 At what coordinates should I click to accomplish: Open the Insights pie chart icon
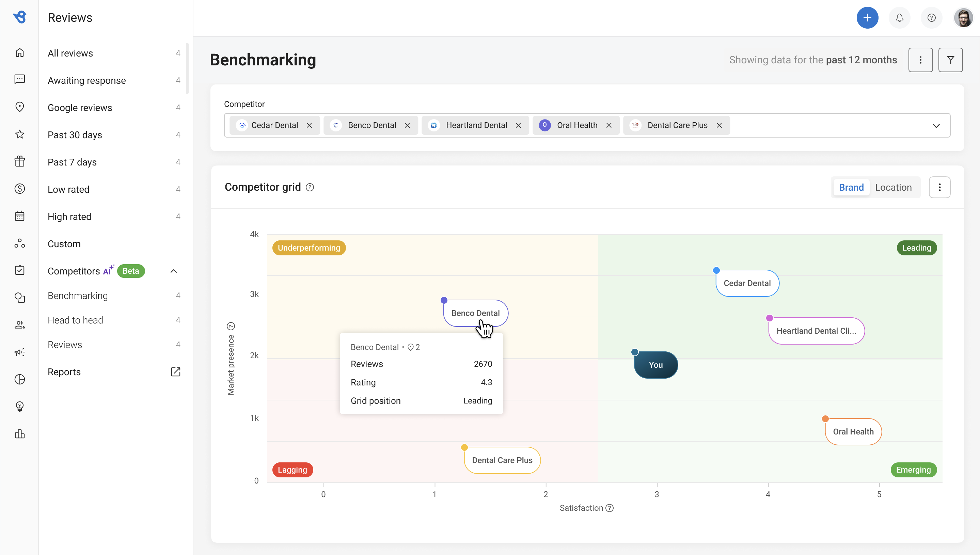[19, 379]
